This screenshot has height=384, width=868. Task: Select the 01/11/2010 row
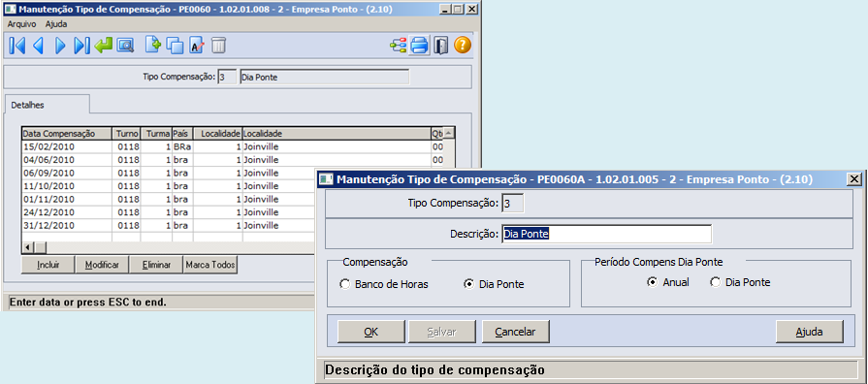click(169, 199)
